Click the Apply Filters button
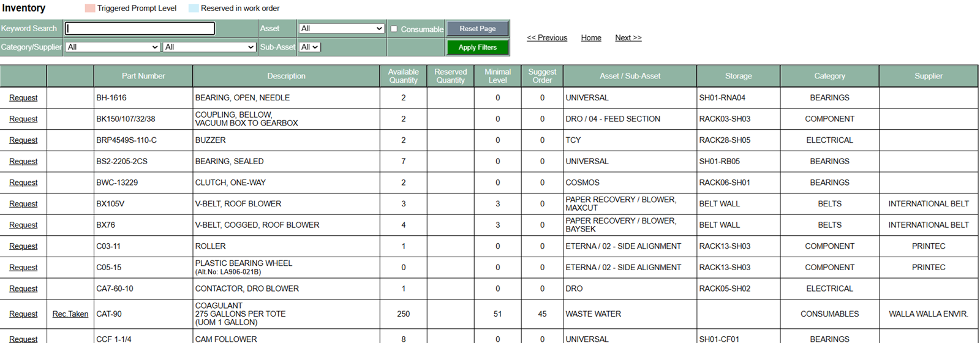The image size is (980, 343). tap(477, 47)
